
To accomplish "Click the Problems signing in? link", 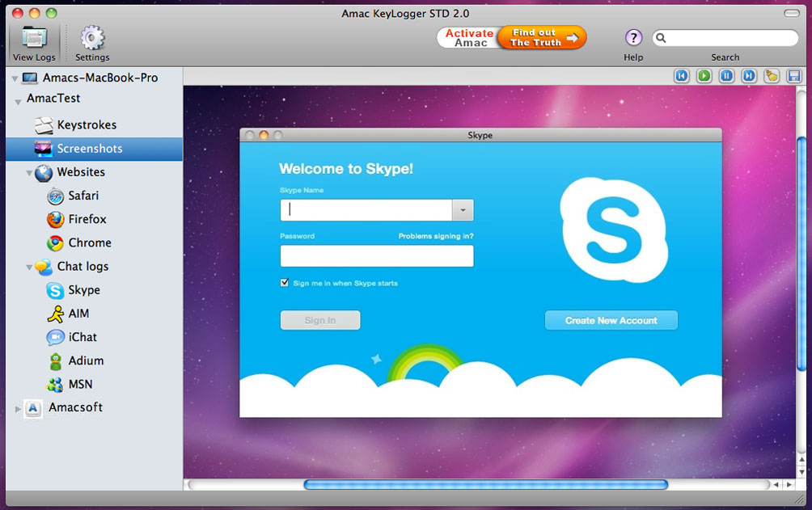I will tap(436, 236).
